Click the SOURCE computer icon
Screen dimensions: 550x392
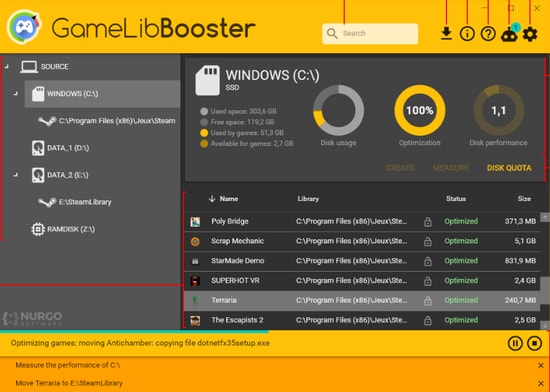(x=29, y=67)
